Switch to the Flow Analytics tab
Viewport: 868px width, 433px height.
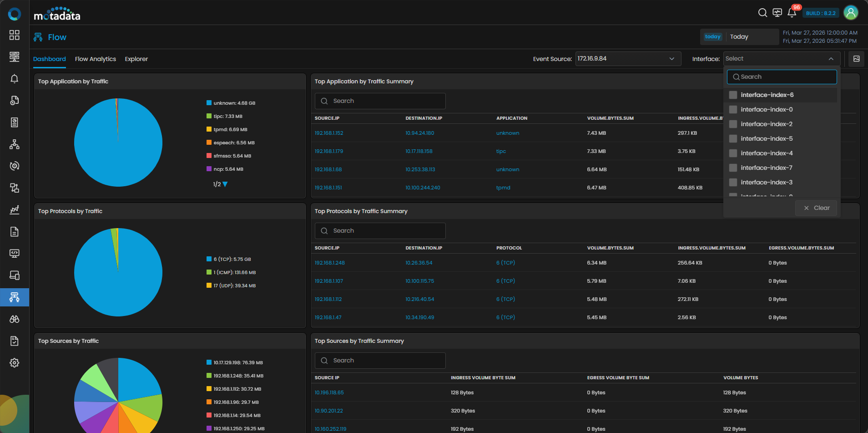pos(96,59)
